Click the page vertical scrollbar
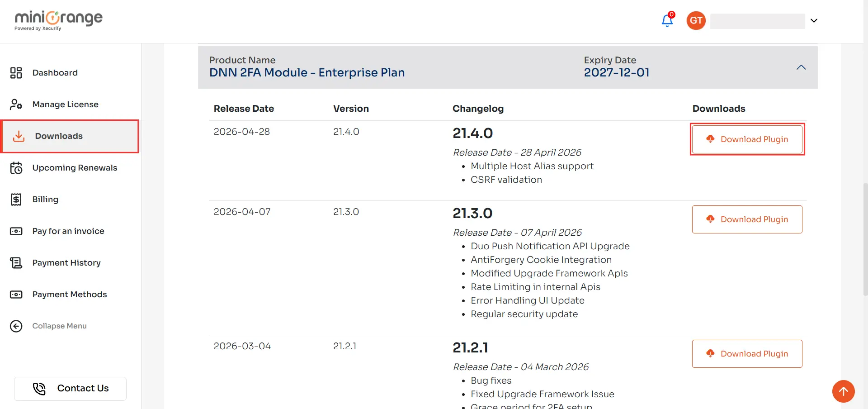The image size is (868, 409). (x=865, y=239)
